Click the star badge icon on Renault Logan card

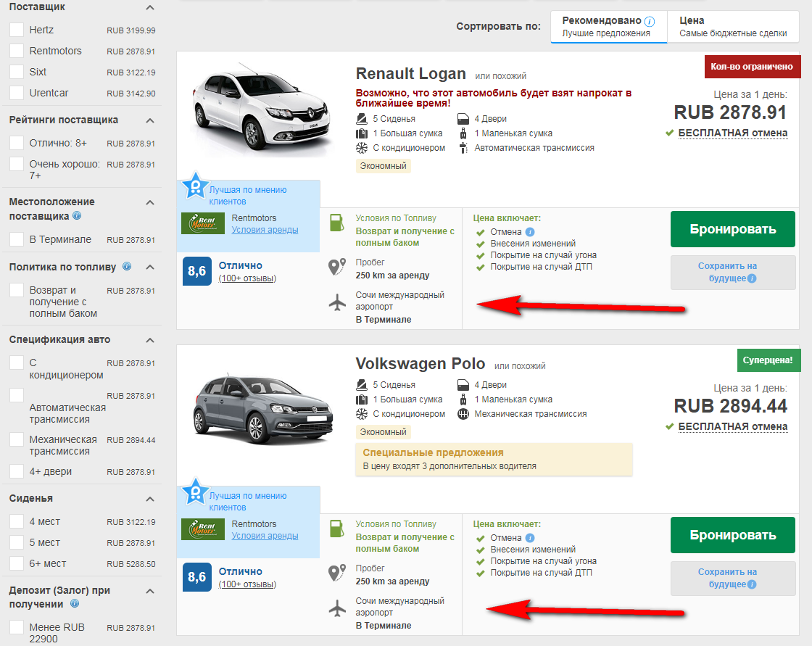(x=195, y=186)
